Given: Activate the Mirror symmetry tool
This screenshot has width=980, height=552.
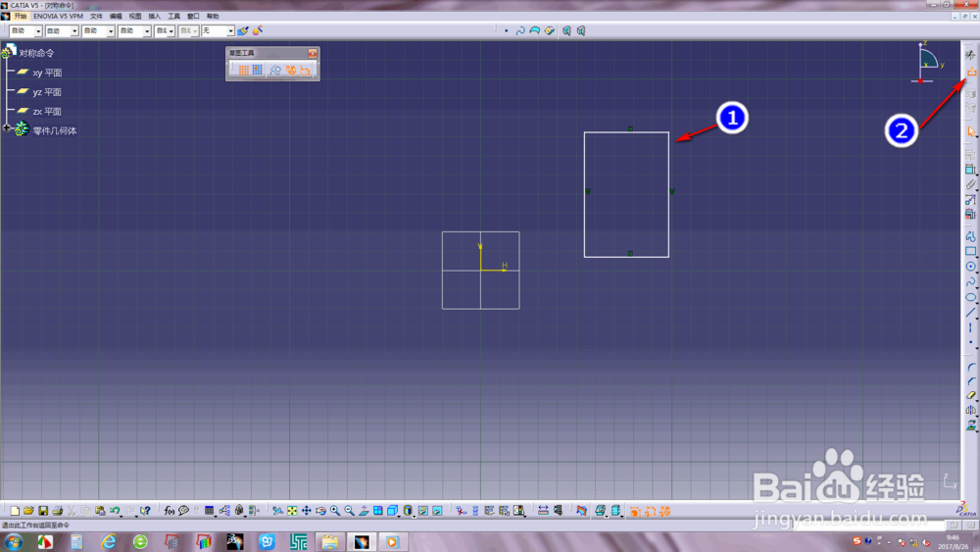Looking at the screenshot, I should tap(970, 411).
